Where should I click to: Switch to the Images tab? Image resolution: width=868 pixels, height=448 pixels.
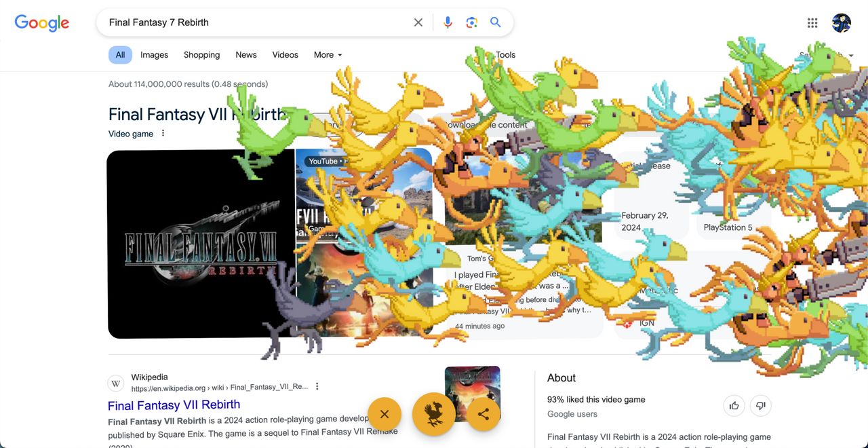[x=154, y=55]
